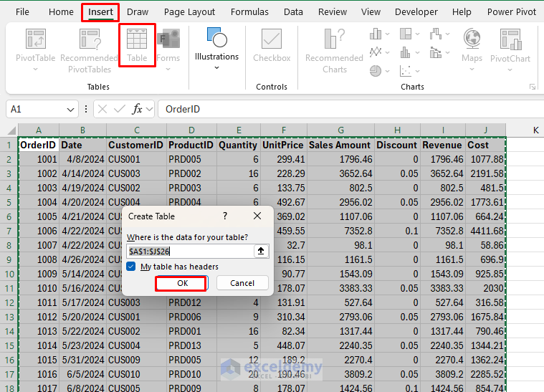Open Recommended PivotTables
Screen dimensions: 544x392
coord(90,50)
